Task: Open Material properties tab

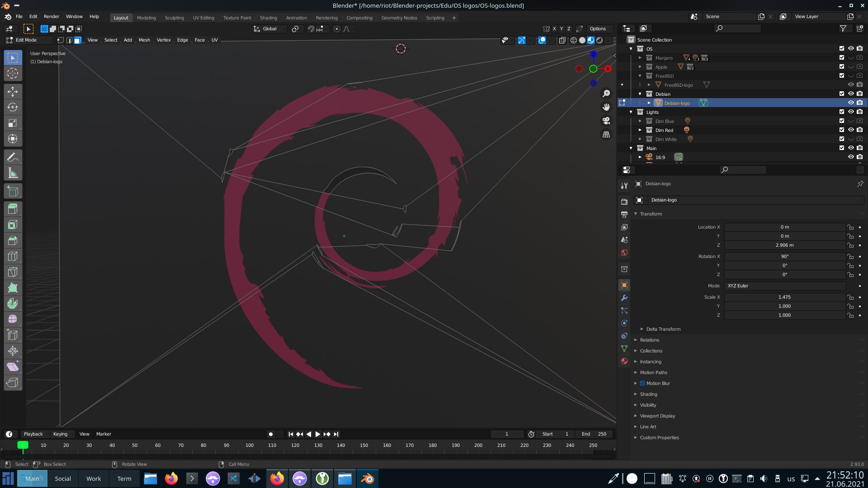Action: pos(624,361)
